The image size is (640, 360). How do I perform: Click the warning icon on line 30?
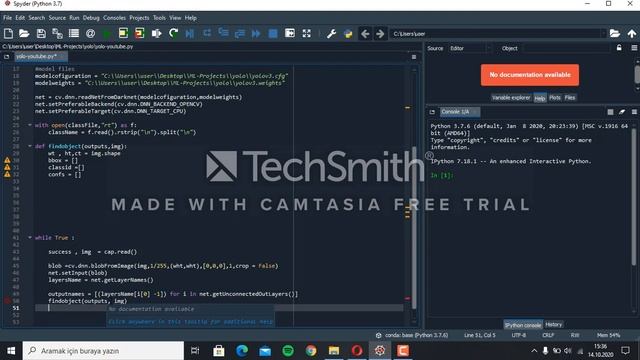(7, 160)
